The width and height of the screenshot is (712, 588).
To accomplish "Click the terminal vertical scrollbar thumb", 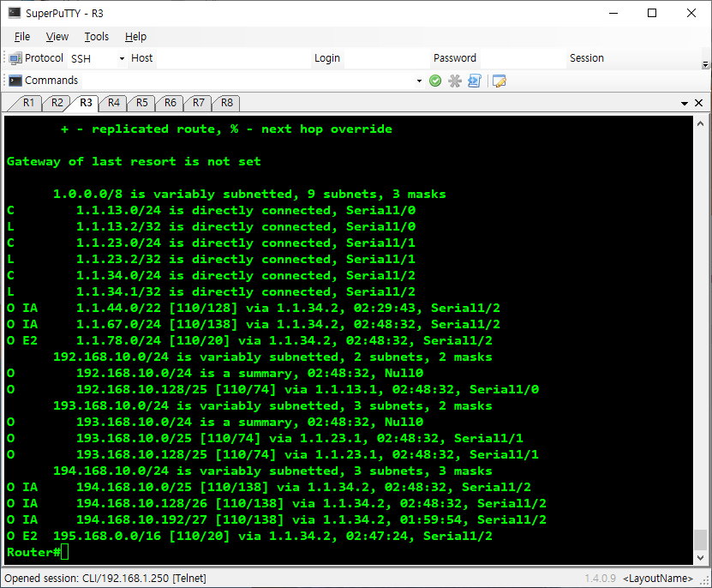I will click(700, 539).
